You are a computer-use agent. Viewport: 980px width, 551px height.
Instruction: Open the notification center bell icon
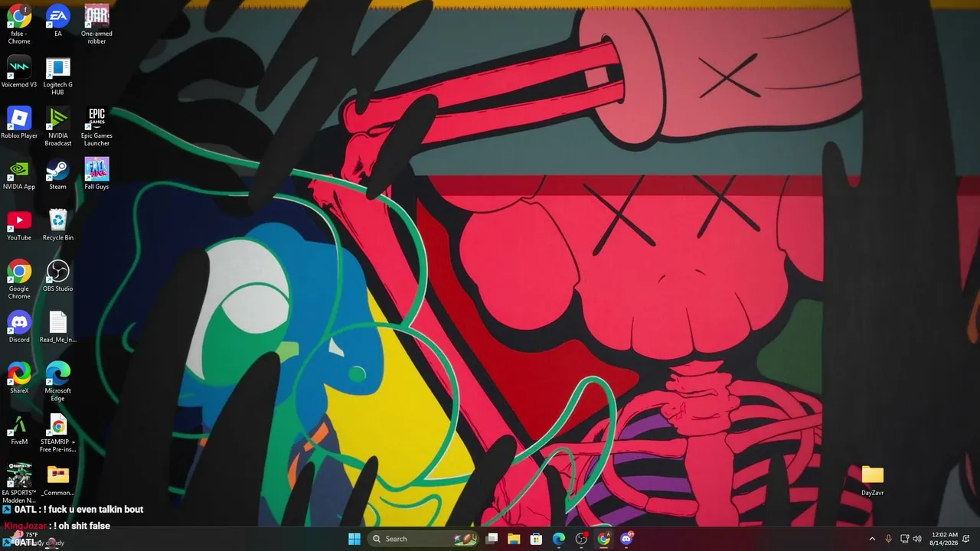966,539
